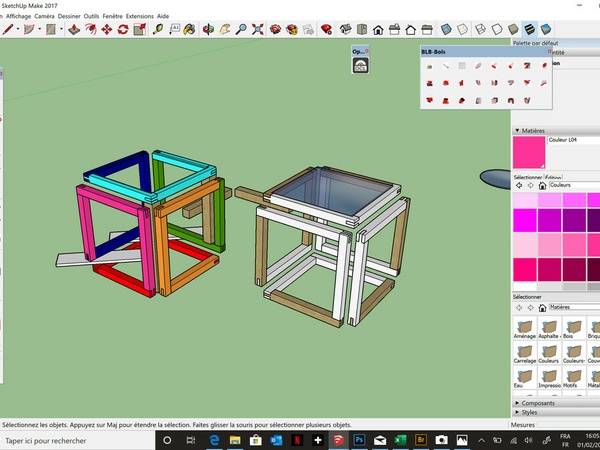Click the large pink current material swatch
This screenshot has width=600, height=450.
tap(529, 153)
